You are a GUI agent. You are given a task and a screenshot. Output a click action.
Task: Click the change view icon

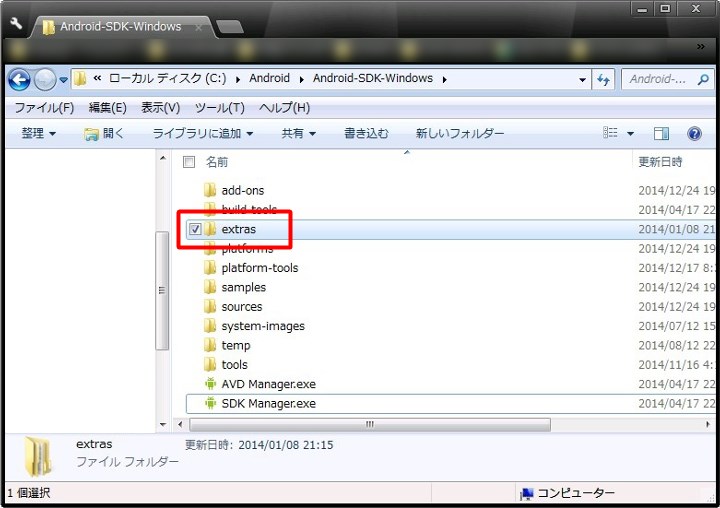(x=610, y=133)
